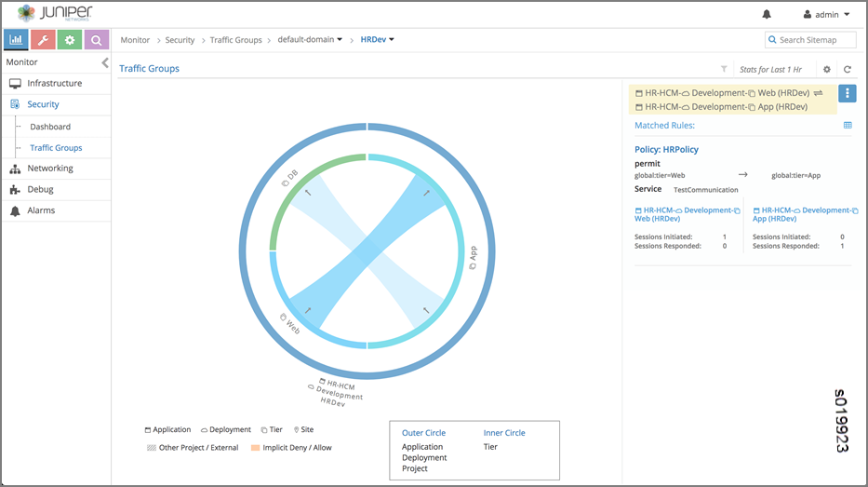Screen dimensions: 868x487
Task: Open Networking in the sidebar menu
Action: [50, 169]
